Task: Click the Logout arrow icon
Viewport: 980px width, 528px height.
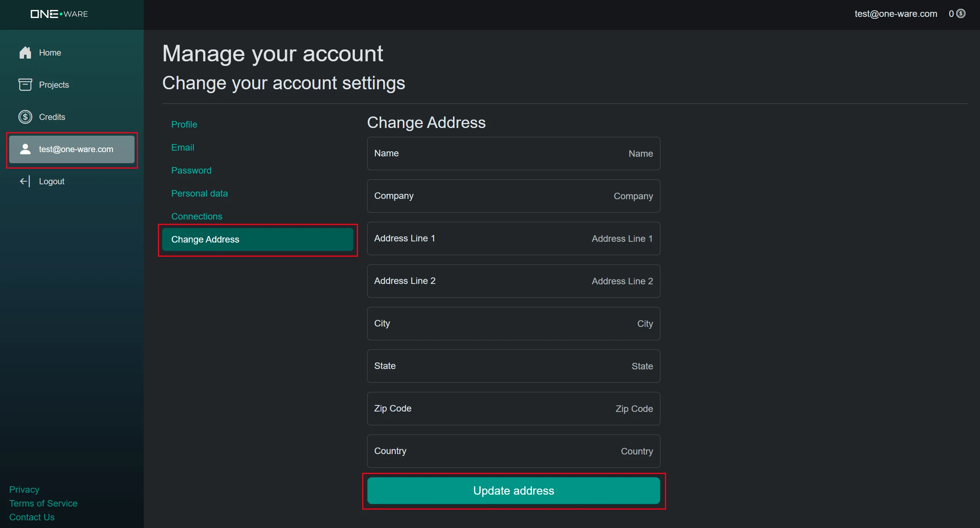Action: 25,181
